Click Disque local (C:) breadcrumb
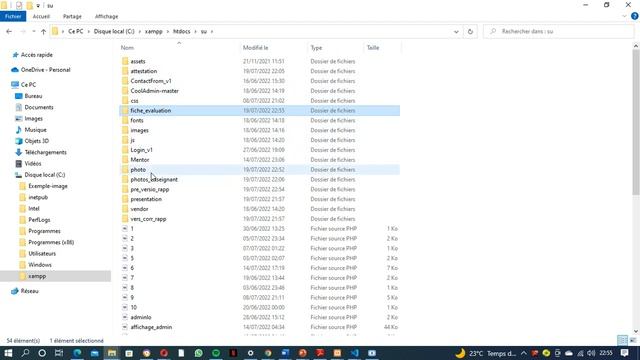This screenshot has width=640, height=360. [x=114, y=31]
